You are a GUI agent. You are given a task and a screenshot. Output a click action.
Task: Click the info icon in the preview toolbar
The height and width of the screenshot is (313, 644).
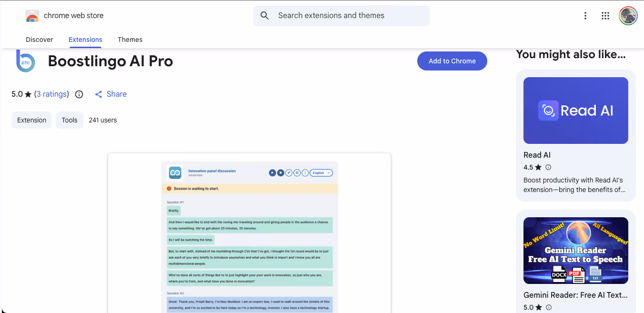305,172
